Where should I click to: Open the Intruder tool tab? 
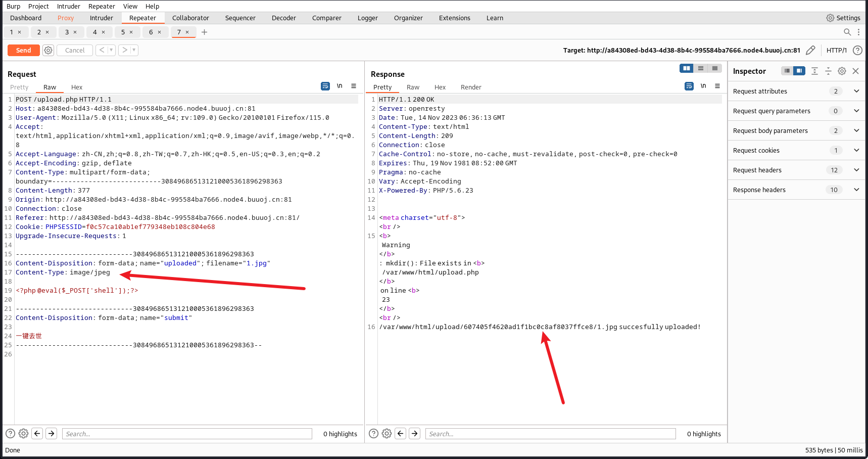[102, 18]
